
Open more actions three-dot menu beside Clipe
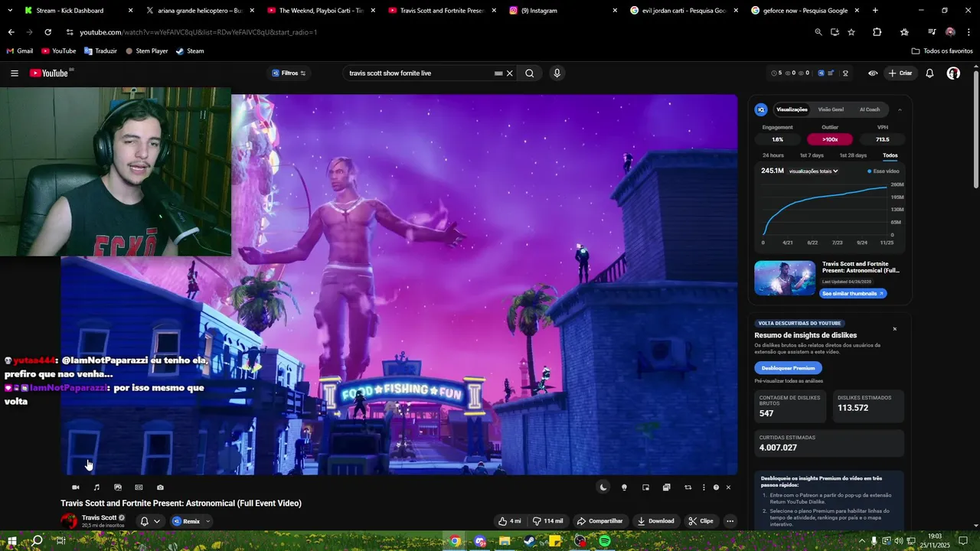tap(730, 521)
